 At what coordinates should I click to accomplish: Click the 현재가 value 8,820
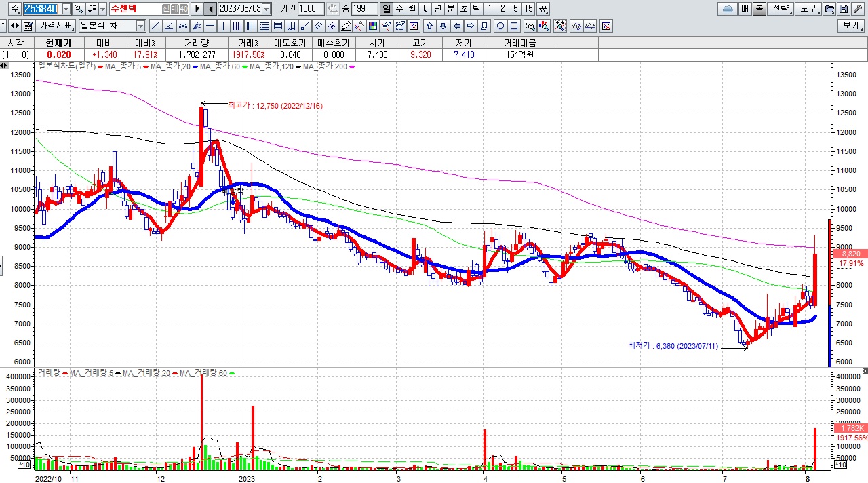click(x=58, y=54)
